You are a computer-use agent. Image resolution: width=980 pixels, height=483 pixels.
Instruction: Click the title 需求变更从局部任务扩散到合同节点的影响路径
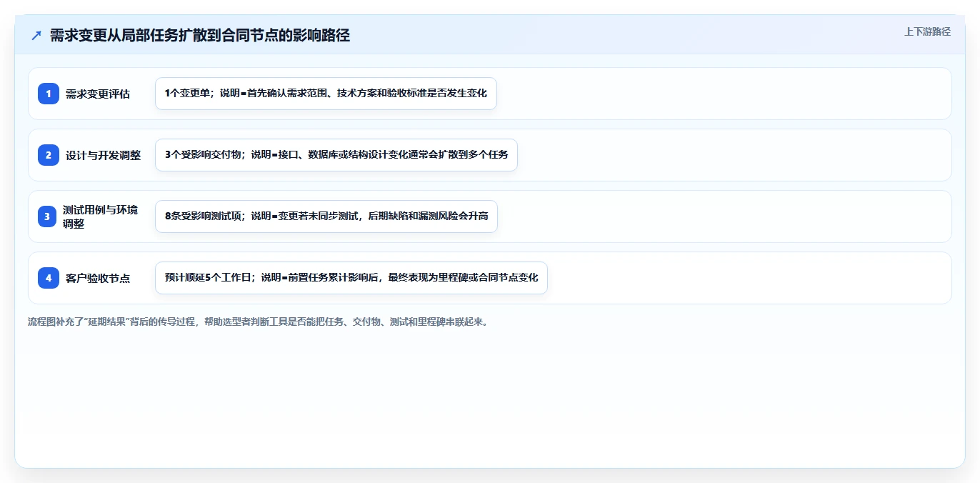click(x=200, y=36)
